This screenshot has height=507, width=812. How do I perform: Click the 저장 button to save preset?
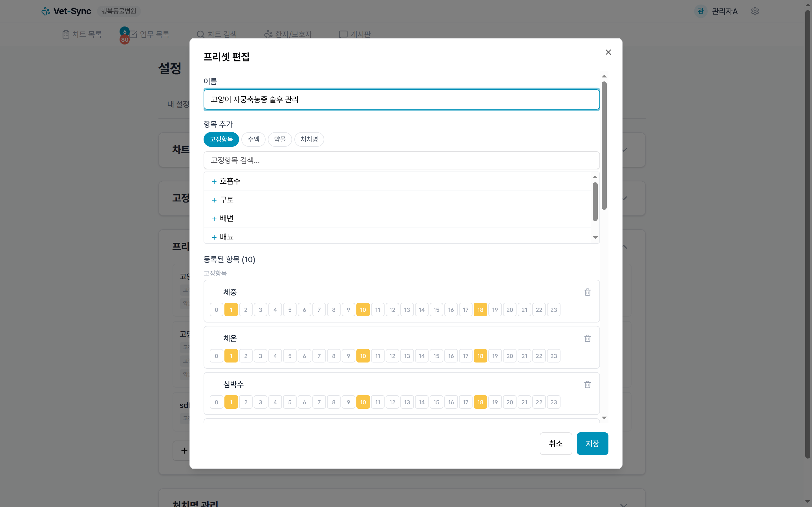pyautogui.click(x=592, y=443)
